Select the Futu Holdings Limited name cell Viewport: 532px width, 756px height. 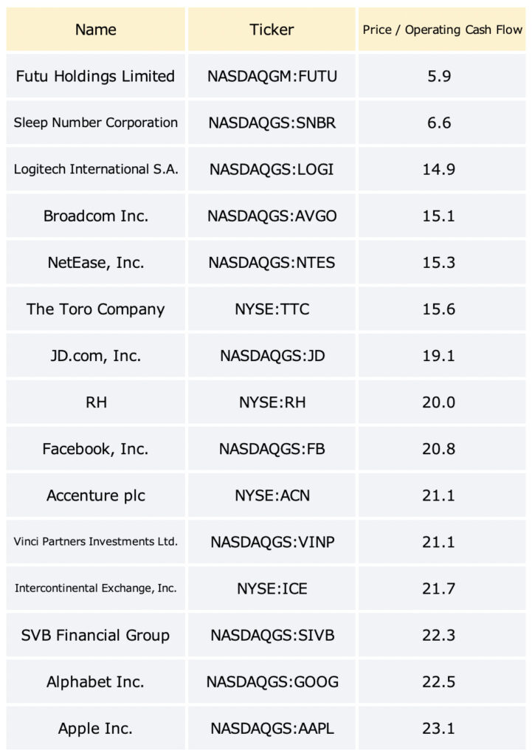[95, 76]
